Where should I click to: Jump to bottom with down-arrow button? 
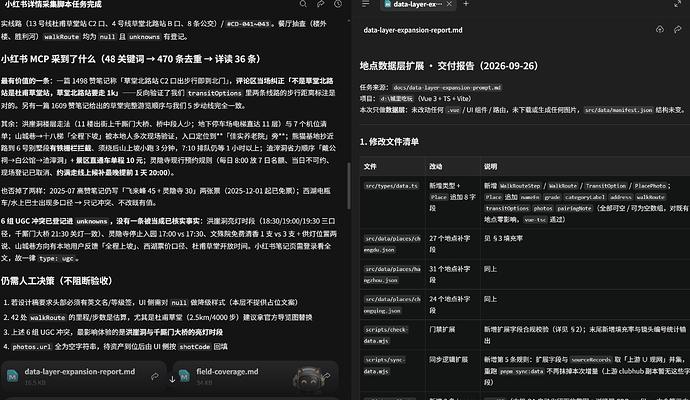[172, 378]
